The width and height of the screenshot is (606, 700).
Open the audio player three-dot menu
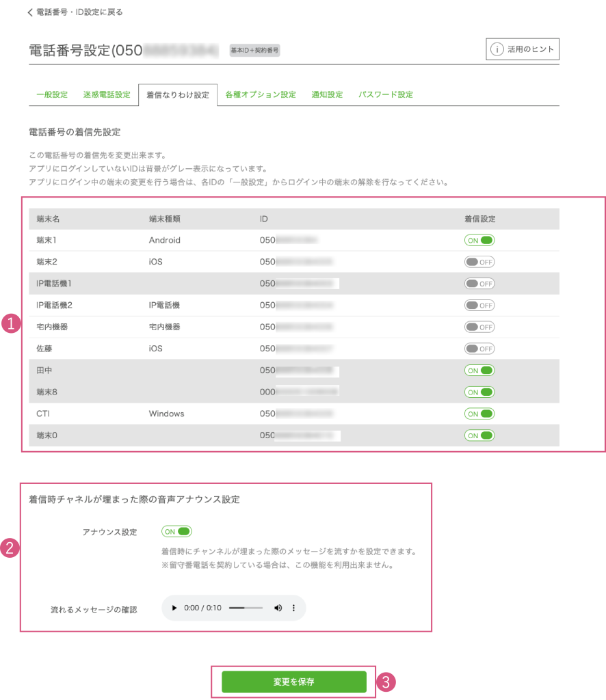[x=294, y=608]
